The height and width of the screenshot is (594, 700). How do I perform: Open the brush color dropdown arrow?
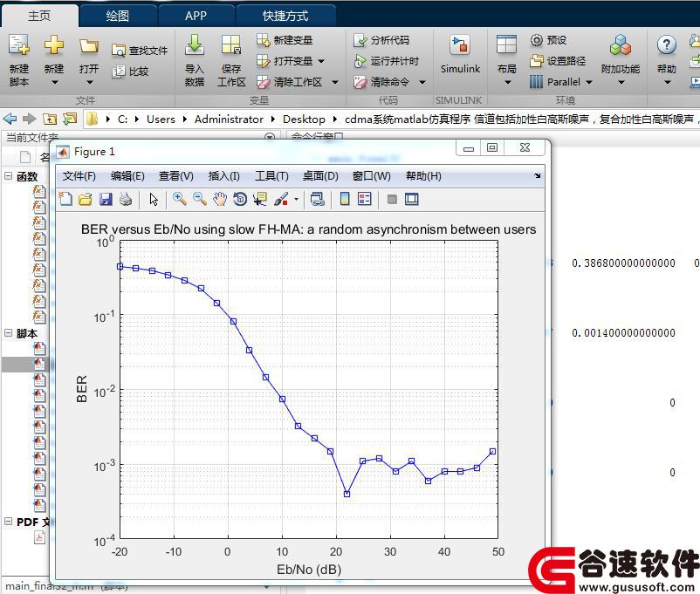click(x=296, y=199)
